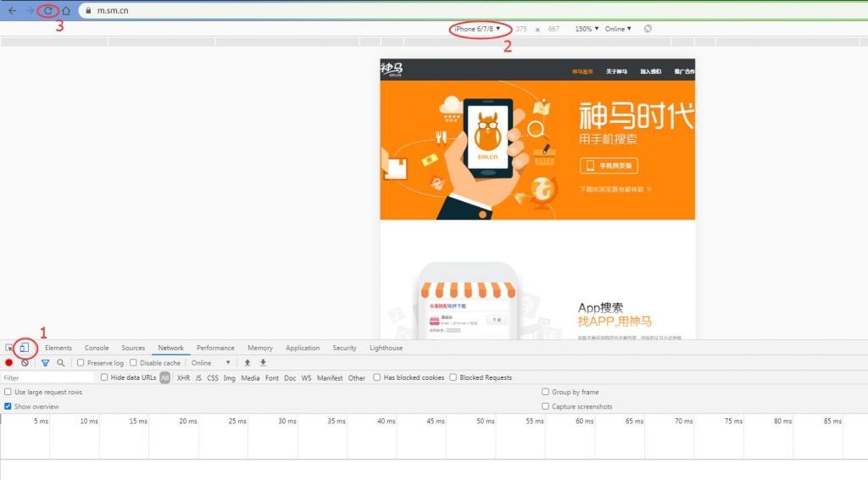This screenshot has height=480, width=868.
Task: Toggle the network filter funnel icon
Action: click(x=45, y=363)
